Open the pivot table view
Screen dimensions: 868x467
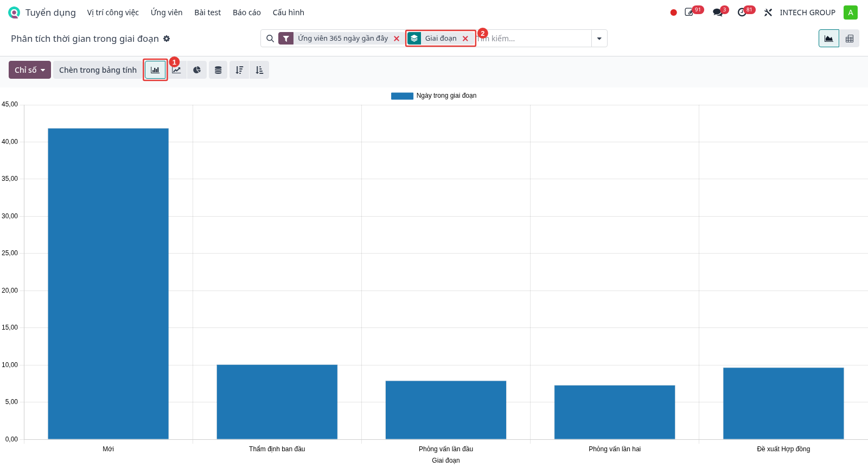pos(850,39)
